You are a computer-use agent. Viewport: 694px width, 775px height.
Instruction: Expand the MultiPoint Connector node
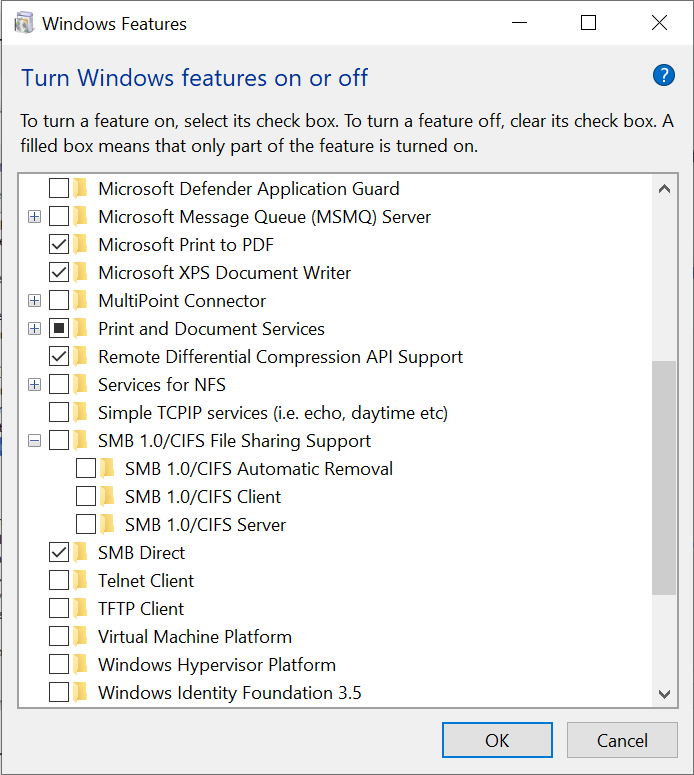coord(34,301)
